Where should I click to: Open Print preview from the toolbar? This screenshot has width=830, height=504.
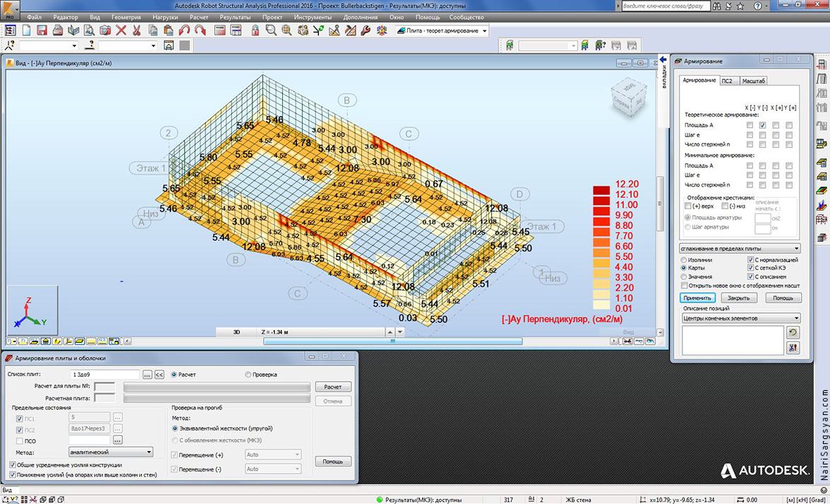90,30
